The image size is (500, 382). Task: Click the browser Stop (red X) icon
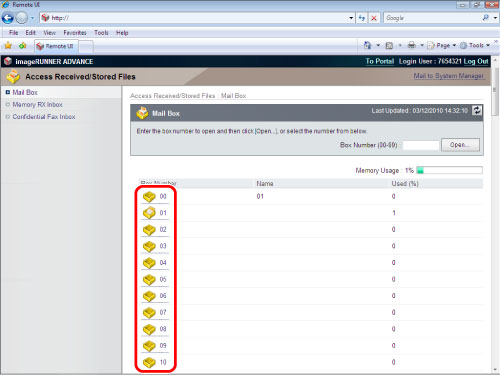click(x=374, y=18)
